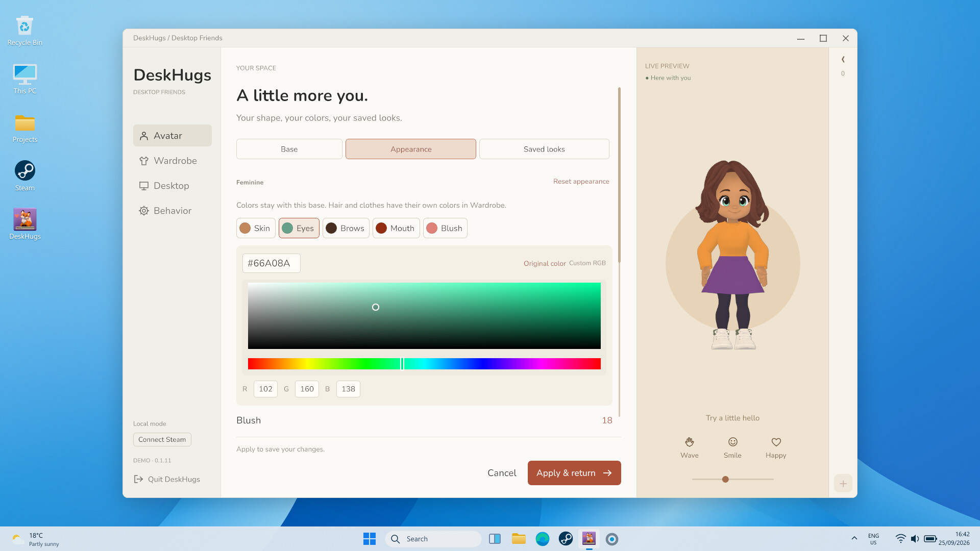The height and width of the screenshot is (551, 980).
Task: Show hidden system tray icons
Action: (854, 538)
